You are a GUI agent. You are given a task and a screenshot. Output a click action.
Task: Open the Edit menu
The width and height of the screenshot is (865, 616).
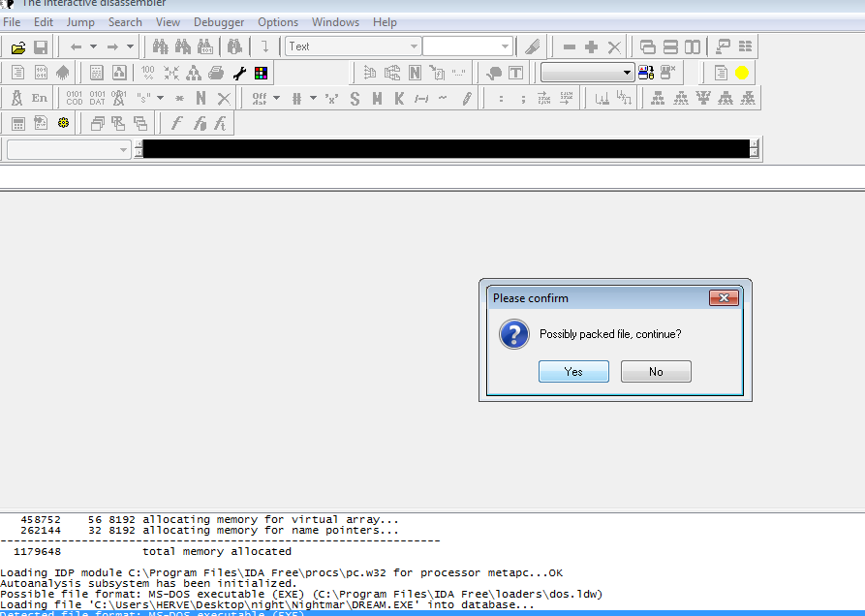pos(43,22)
